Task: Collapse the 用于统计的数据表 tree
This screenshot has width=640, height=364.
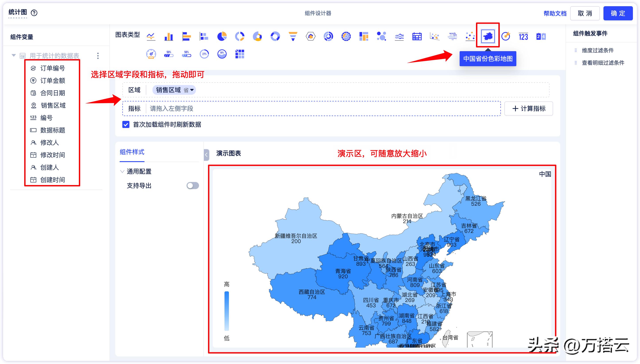Action: pos(14,56)
